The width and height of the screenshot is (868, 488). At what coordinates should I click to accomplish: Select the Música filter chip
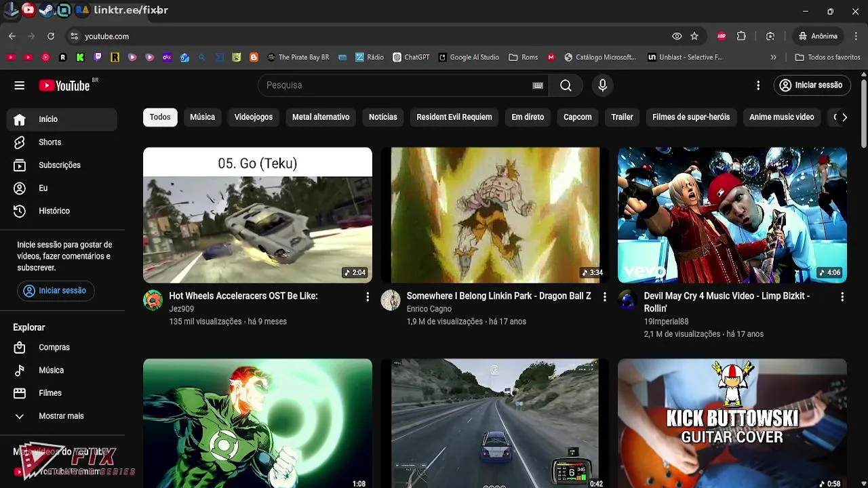(202, 117)
